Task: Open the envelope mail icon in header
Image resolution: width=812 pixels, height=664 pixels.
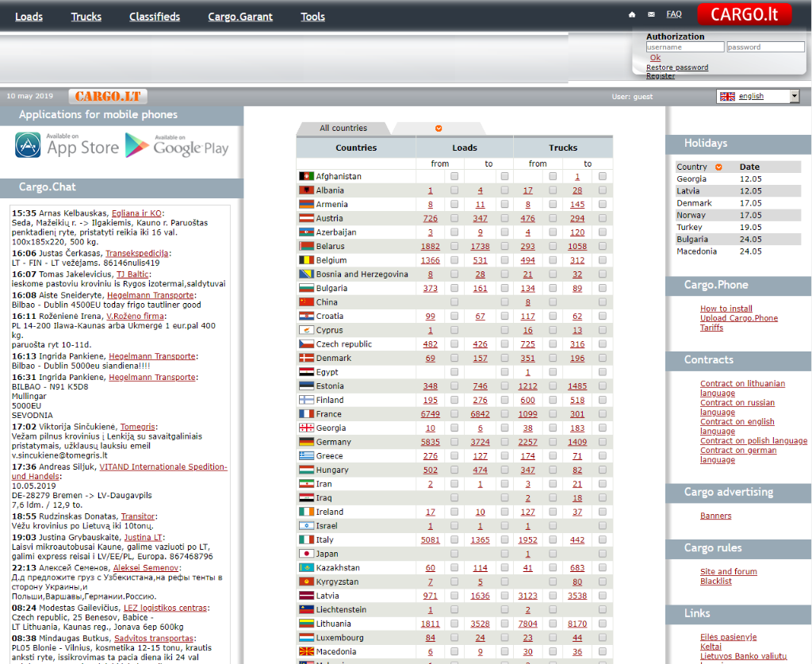Action: coord(651,14)
